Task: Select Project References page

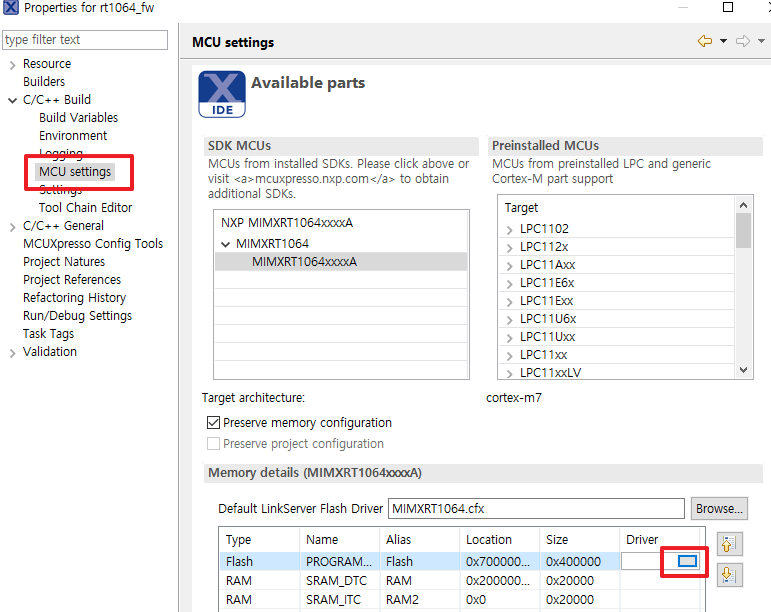Action: (72, 280)
